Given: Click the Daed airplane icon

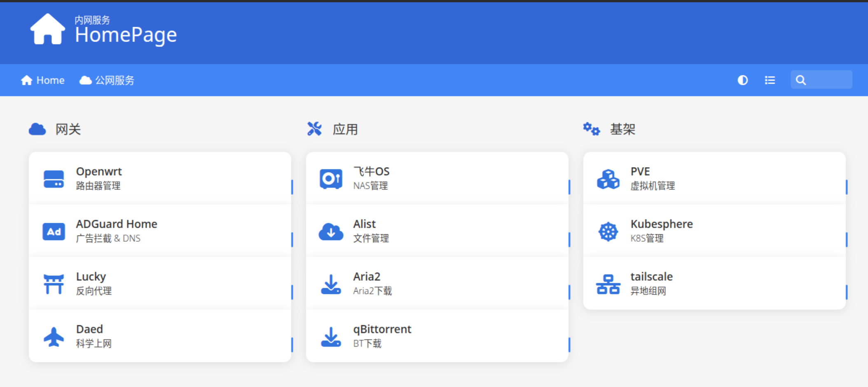Looking at the screenshot, I should pos(54,337).
